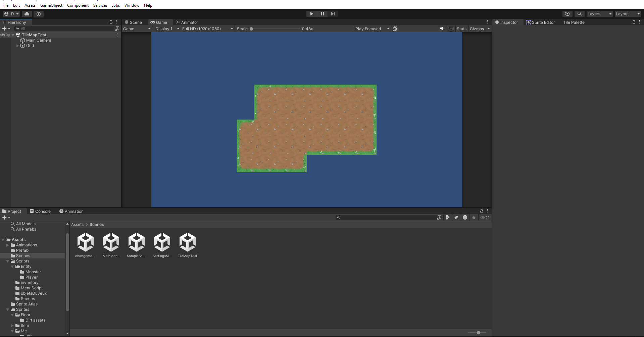The height and width of the screenshot is (337, 644).
Task: Select the TileMapTest scene asset thumbnail
Action: 187,242
